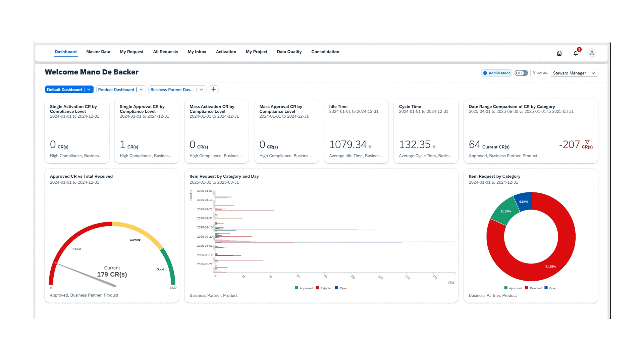
Task: Open Single Activation CR by Compliance Level card
Action: pyautogui.click(x=77, y=131)
